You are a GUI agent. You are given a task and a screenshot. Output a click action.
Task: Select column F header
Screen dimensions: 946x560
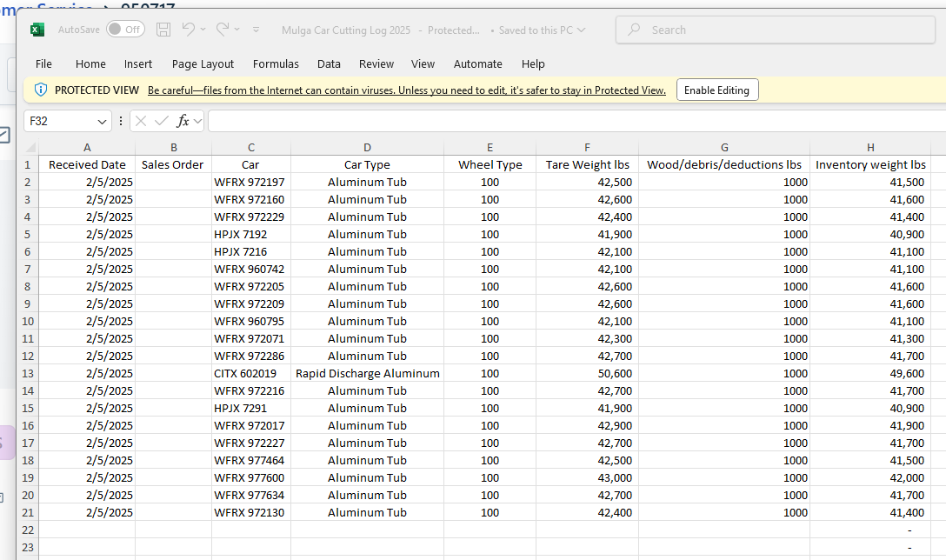pyautogui.click(x=587, y=147)
